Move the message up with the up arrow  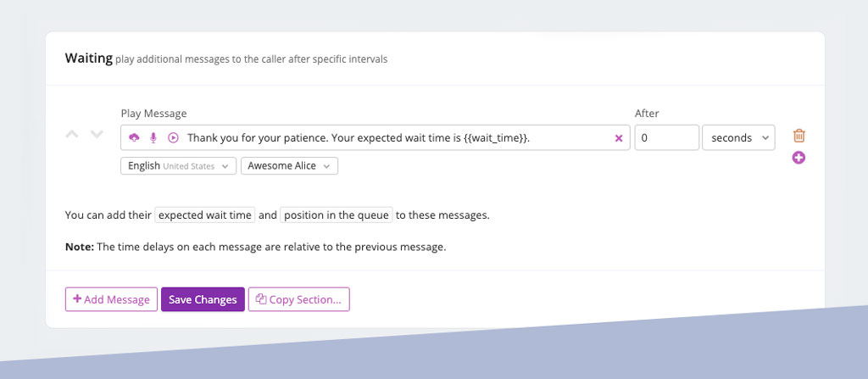73,135
